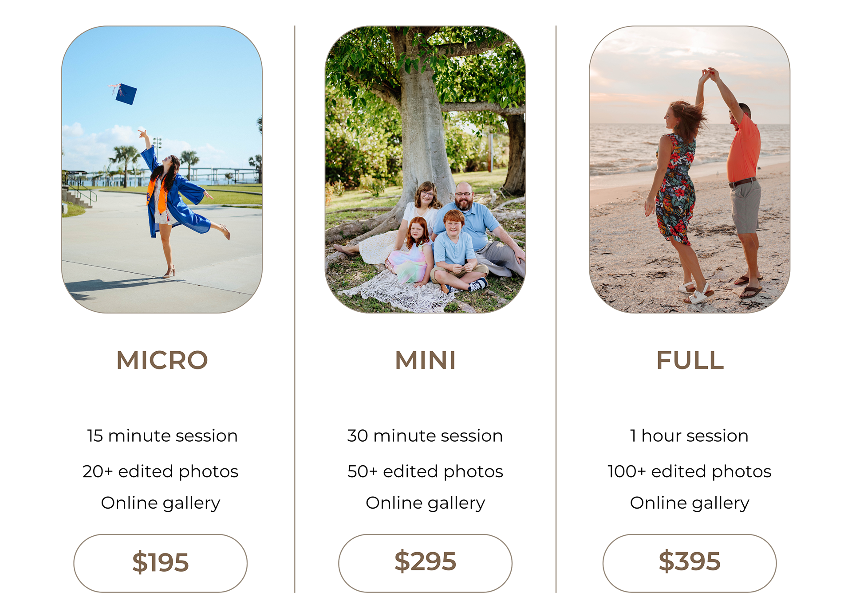Click Online gallery under Mini package
This screenshot has height=616, width=852.
coord(425,503)
